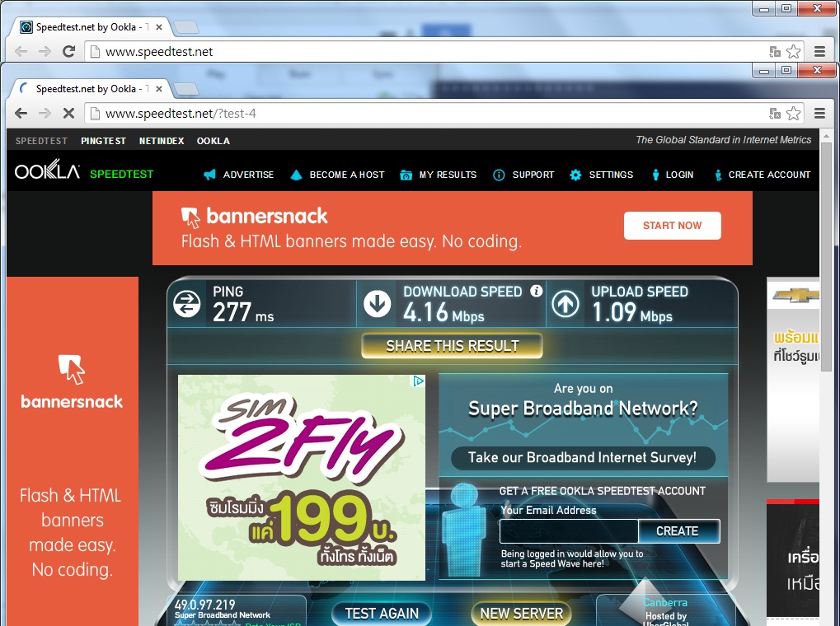Image resolution: width=840 pixels, height=626 pixels.
Task: Select the Speedtest.net tab in the front window
Action: 88,88
